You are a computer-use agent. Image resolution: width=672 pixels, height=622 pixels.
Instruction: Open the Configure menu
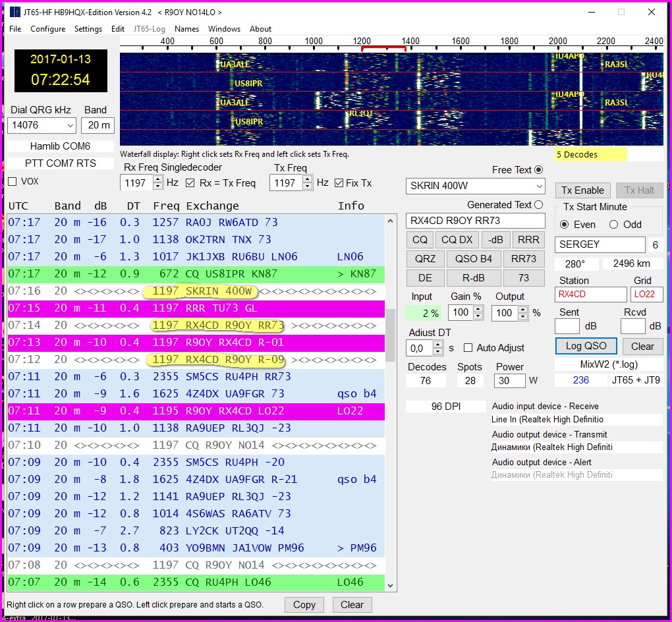47,29
